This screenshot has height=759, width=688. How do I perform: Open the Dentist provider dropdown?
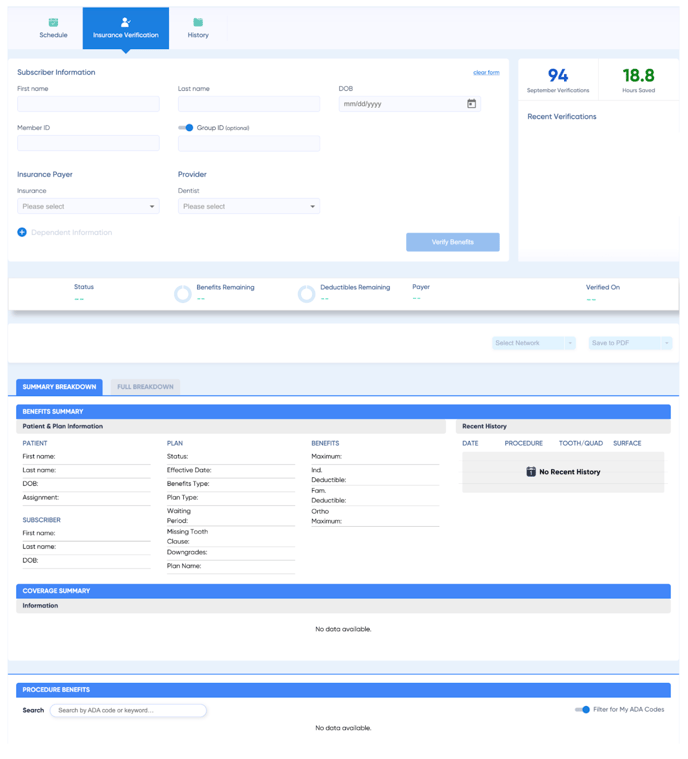point(248,206)
